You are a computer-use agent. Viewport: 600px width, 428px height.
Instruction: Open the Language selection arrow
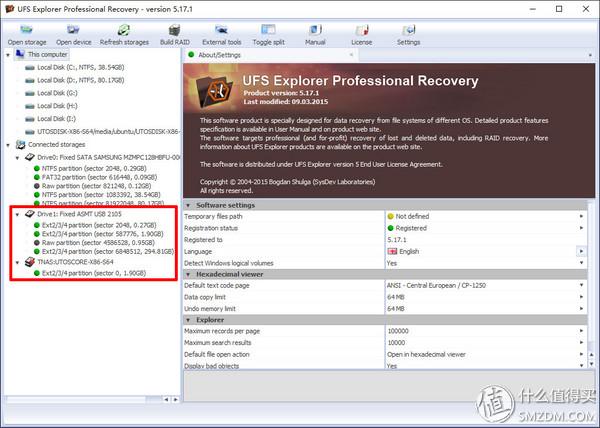click(581, 251)
